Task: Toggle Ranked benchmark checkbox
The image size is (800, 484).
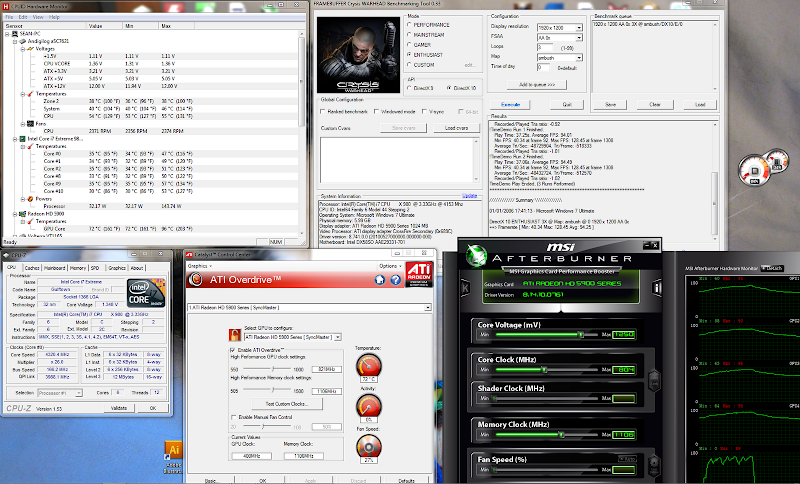Action: [x=322, y=111]
